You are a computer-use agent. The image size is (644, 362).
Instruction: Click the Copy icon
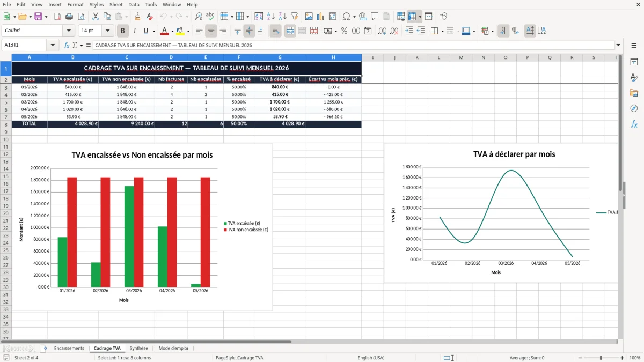[107, 17]
